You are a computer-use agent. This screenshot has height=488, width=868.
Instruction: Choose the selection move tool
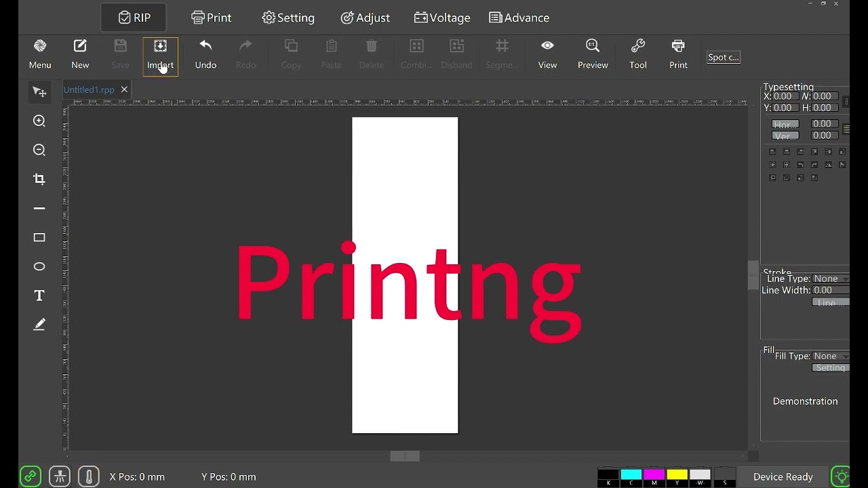coord(39,92)
